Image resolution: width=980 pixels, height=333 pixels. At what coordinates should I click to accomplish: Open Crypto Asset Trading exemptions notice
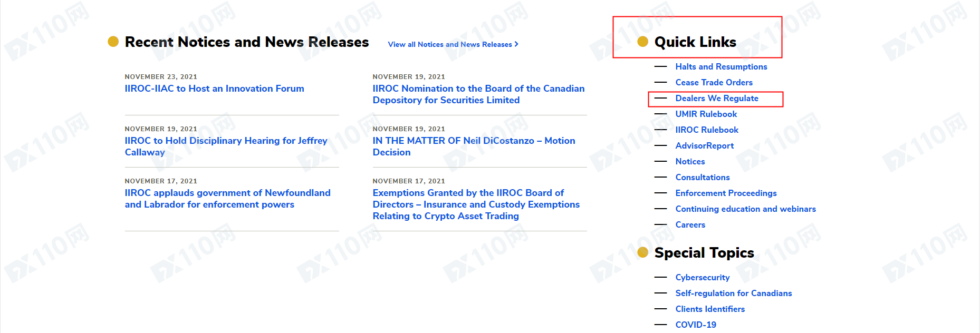[x=476, y=204]
